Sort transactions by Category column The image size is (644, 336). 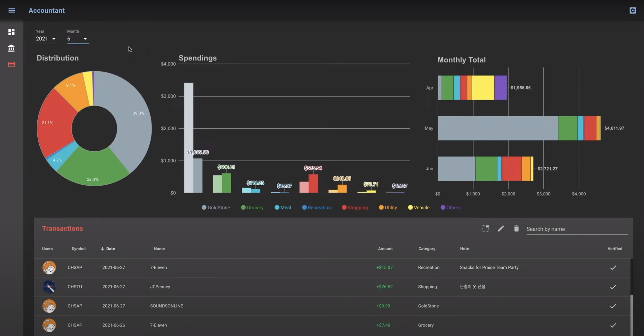427,249
